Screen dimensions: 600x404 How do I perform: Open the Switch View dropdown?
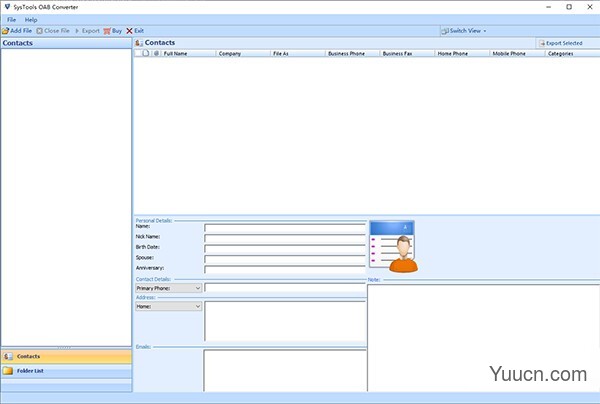click(464, 31)
